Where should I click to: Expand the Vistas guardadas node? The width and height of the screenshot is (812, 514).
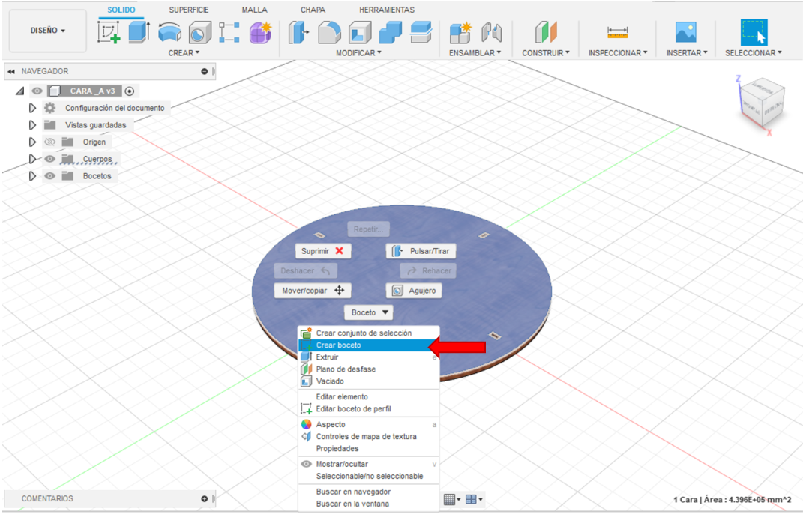(32, 125)
